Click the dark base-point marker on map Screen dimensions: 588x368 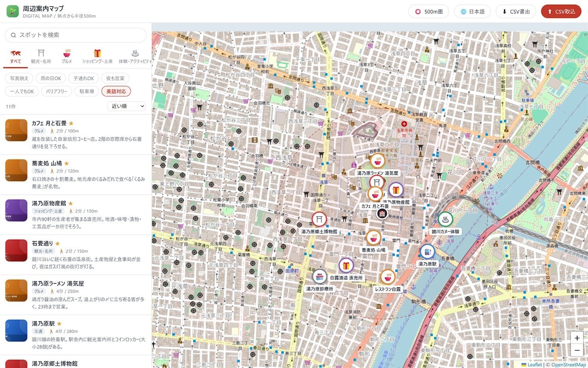point(382,213)
